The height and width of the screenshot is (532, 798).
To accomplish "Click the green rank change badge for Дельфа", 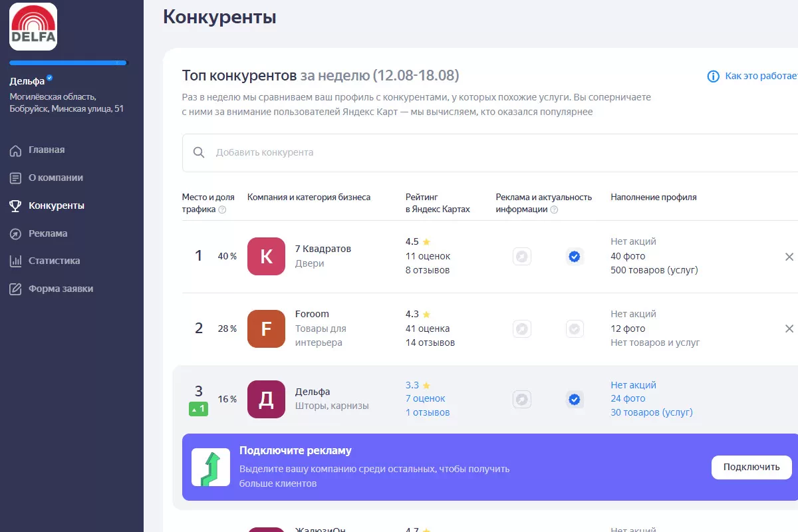I will pyautogui.click(x=199, y=409).
